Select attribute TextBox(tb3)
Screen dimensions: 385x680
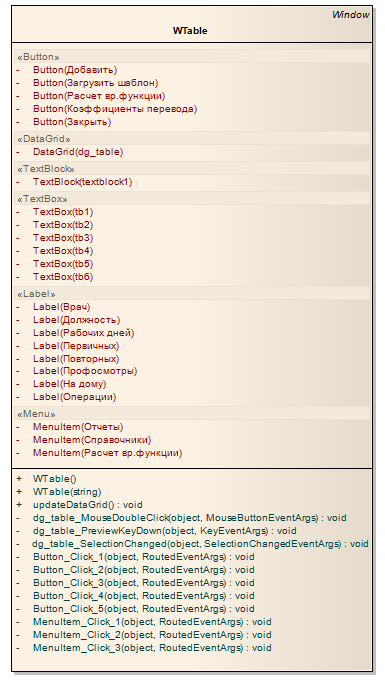(63, 238)
